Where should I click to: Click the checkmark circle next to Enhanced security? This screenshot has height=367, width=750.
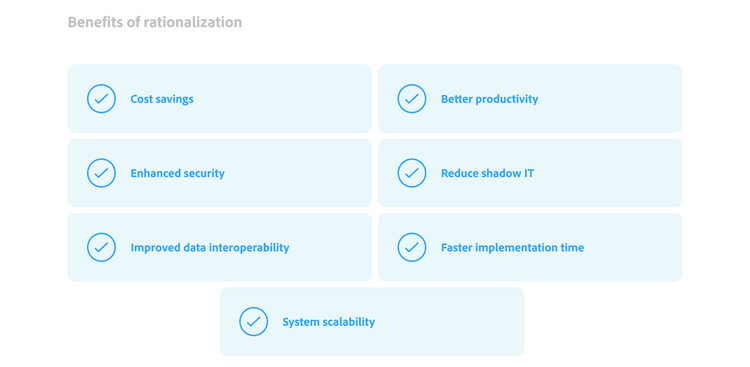point(101,173)
